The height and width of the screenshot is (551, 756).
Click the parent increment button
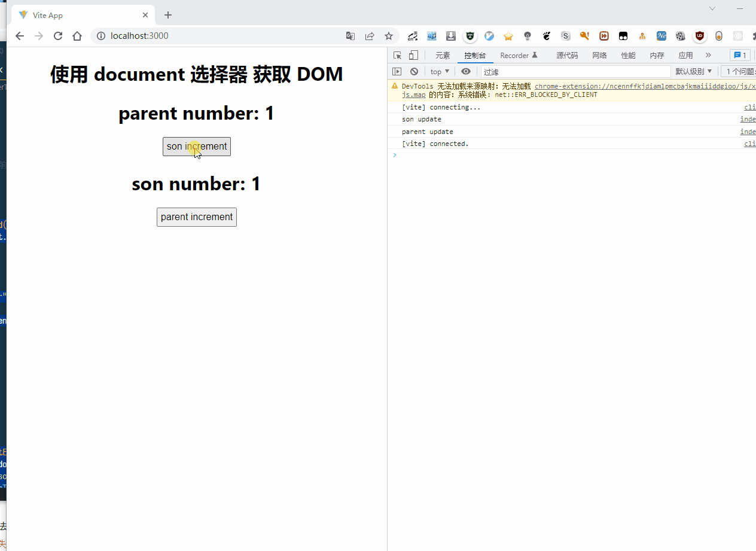(x=197, y=217)
